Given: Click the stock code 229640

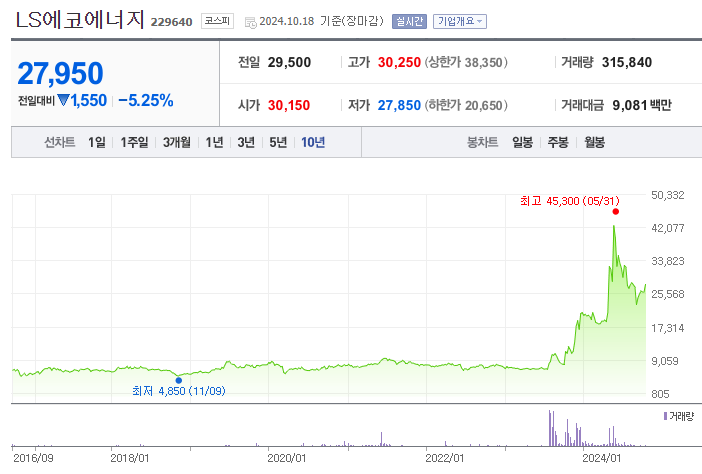Looking at the screenshot, I should [x=171, y=22].
